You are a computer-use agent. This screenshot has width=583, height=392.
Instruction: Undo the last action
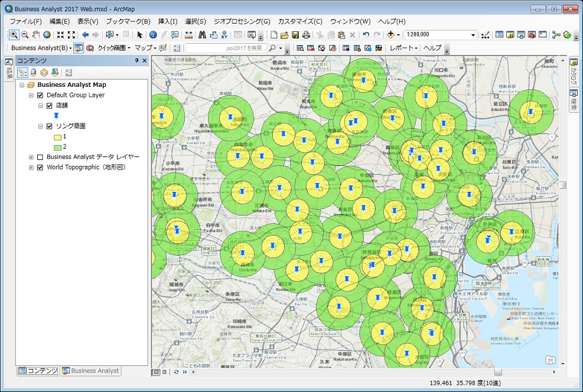[366, 35]
